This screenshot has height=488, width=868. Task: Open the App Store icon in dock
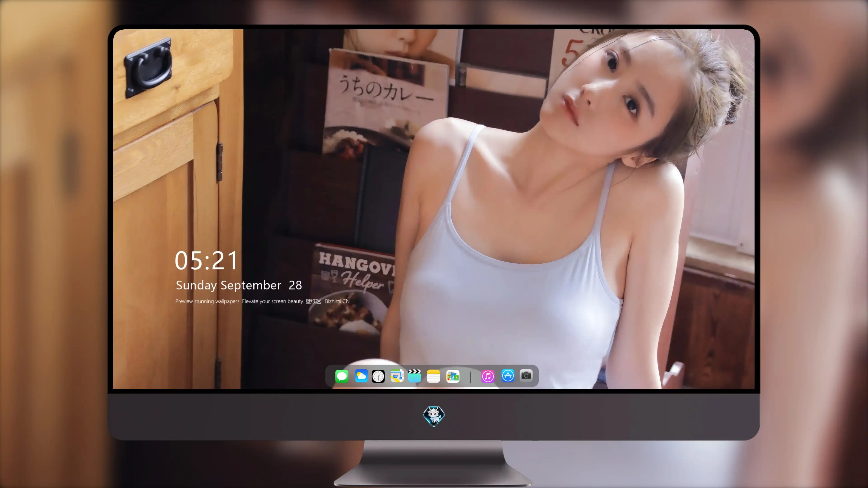click(x=508, y=375)
